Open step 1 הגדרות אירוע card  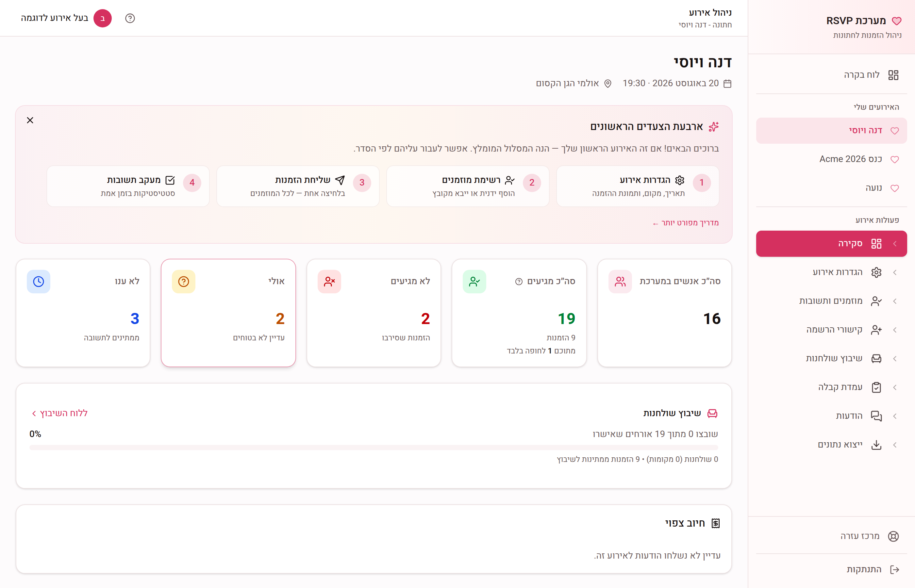[x=638, y=186]
